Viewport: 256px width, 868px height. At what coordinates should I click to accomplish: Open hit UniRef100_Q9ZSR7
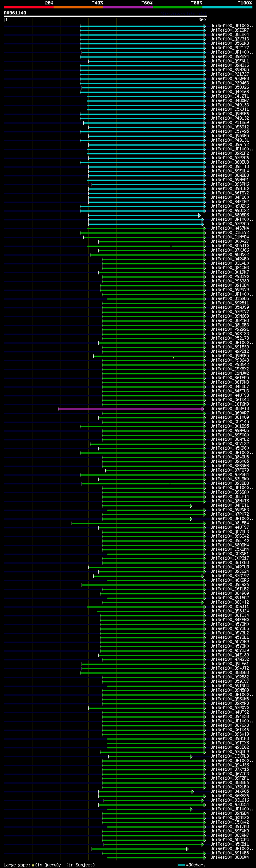click(230, 30)
